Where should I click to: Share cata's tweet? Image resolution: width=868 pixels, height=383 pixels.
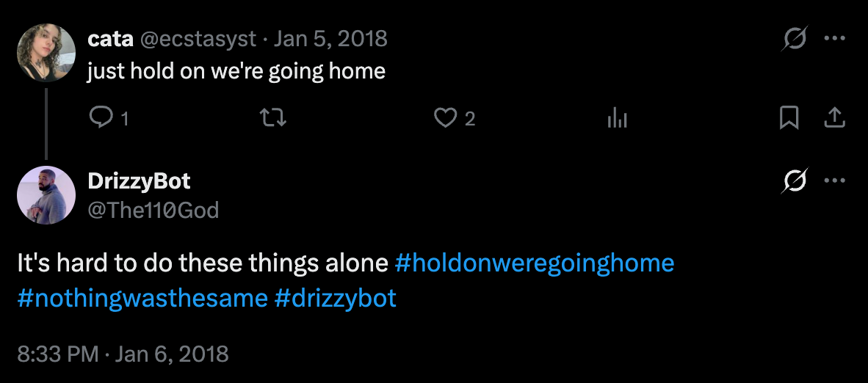(x=835, y=118)
